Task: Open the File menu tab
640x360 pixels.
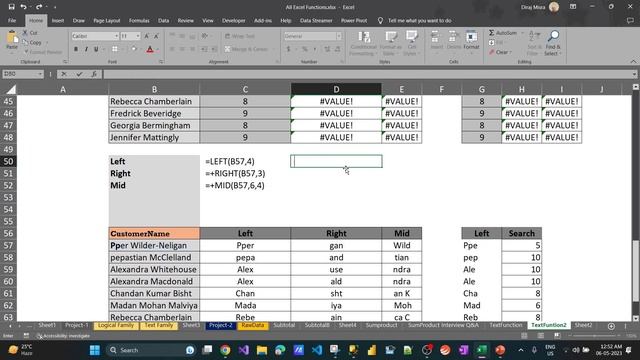Action: (x=12, y=20)
